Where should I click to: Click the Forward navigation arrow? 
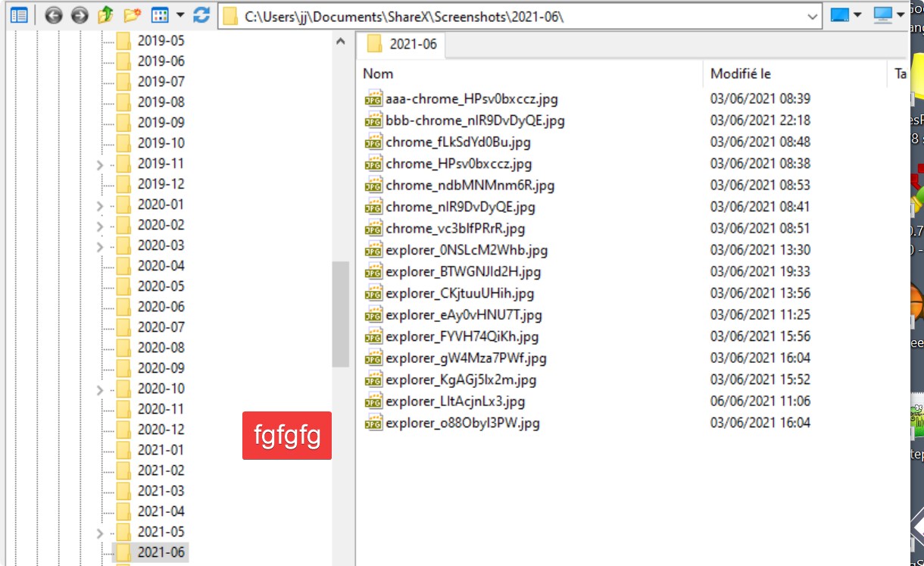79,15
